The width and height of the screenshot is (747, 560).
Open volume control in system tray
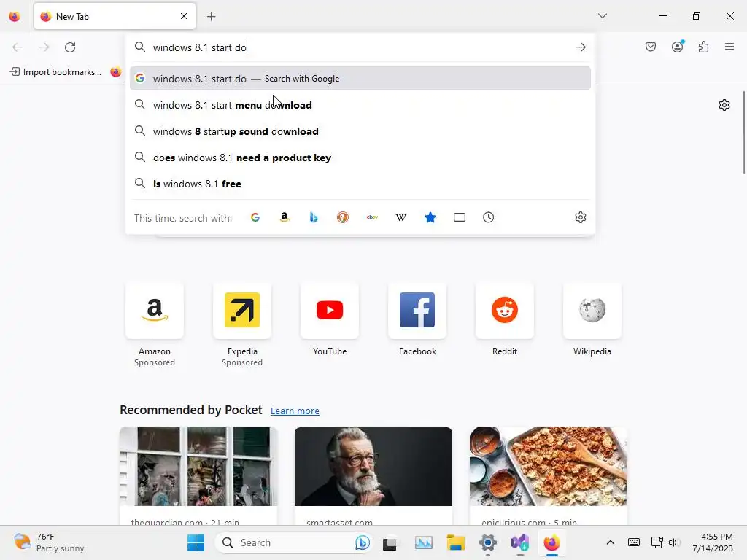pos(673,542)
